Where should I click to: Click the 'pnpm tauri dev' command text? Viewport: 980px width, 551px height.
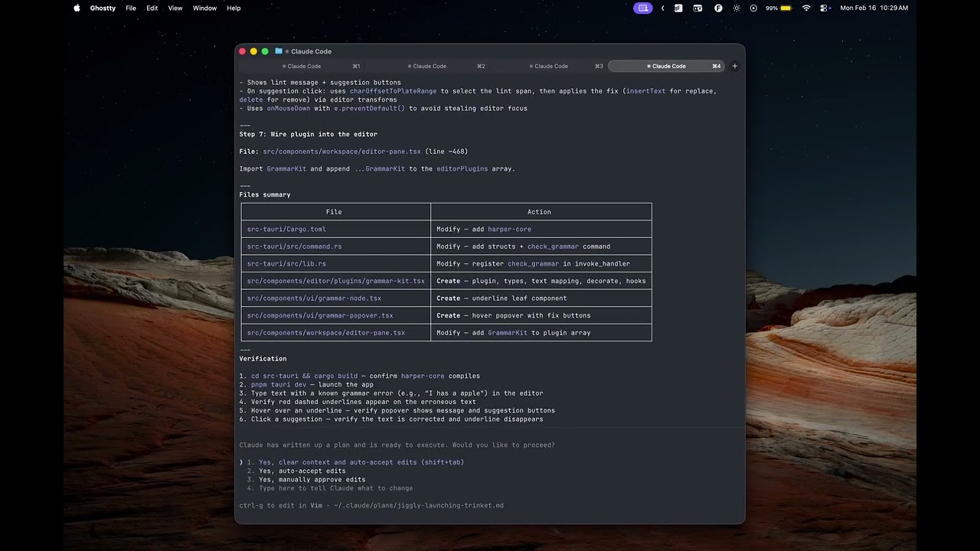tap(279, 384)
